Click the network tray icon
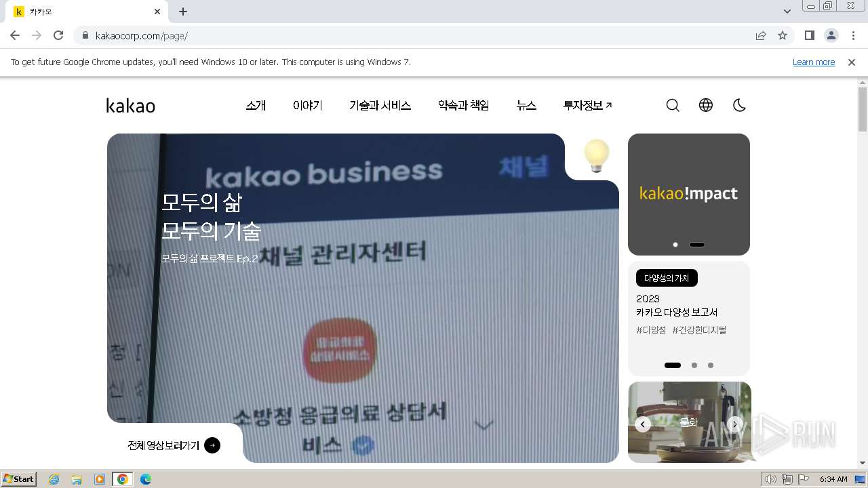This screenshot has height=488, width=868. (787, 479)
